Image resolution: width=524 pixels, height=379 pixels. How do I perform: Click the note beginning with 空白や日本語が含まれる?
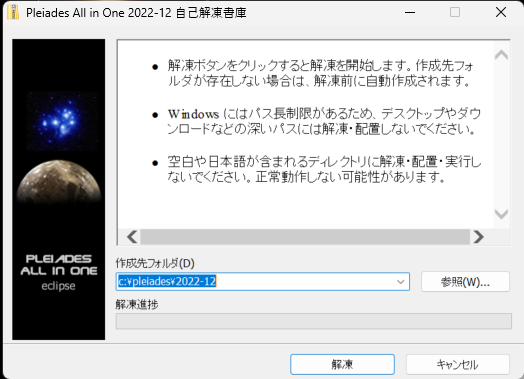324,169
